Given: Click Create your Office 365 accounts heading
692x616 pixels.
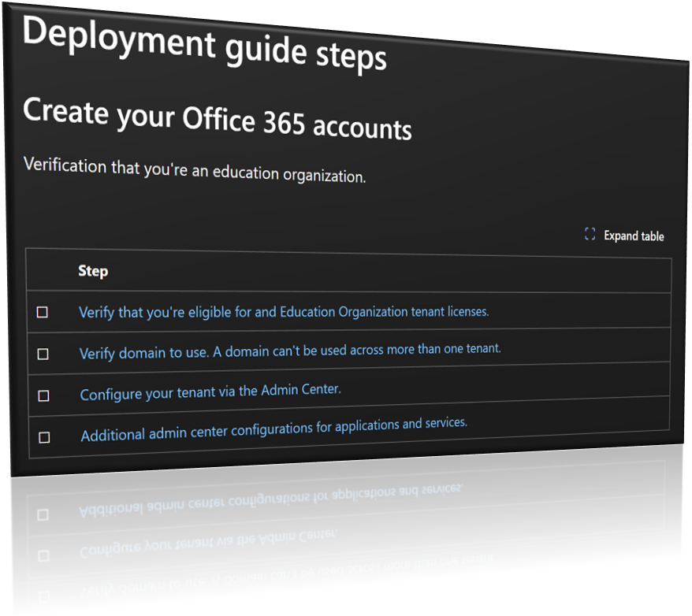Looking at the screenshot, I should tap(217, 118).
